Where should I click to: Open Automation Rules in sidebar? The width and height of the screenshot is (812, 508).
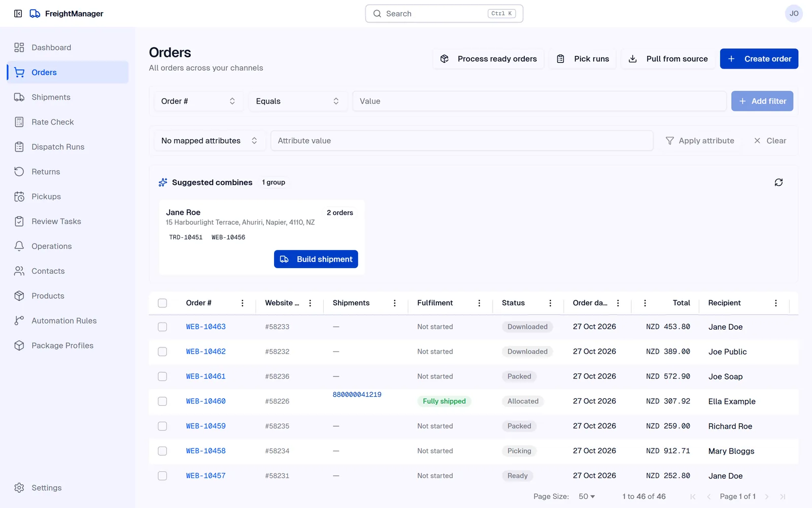67,321
